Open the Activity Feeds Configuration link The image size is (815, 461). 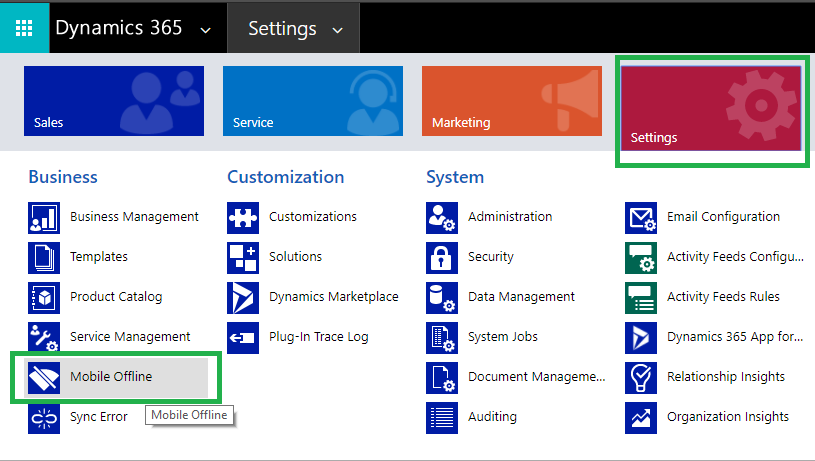click(x=735, y=257)
